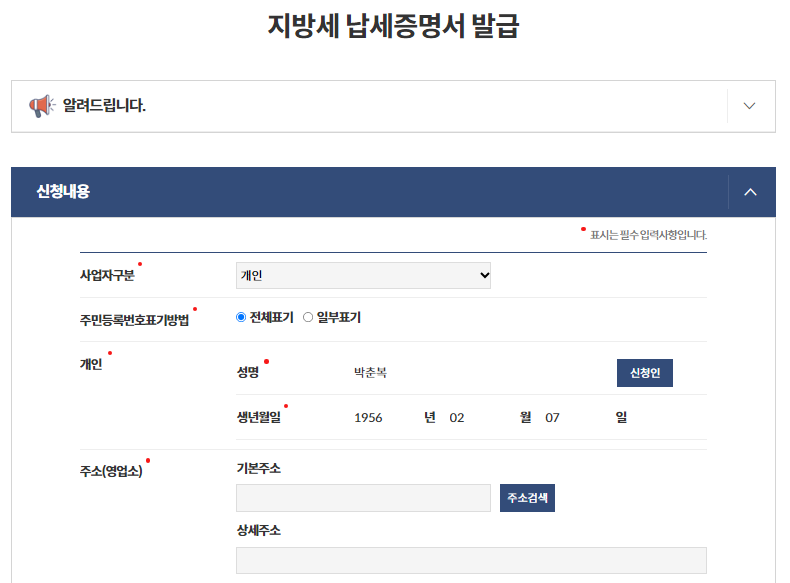790x583 pixels.
Task: Click the 신청내용 section header title
Action: click(63, 192)
